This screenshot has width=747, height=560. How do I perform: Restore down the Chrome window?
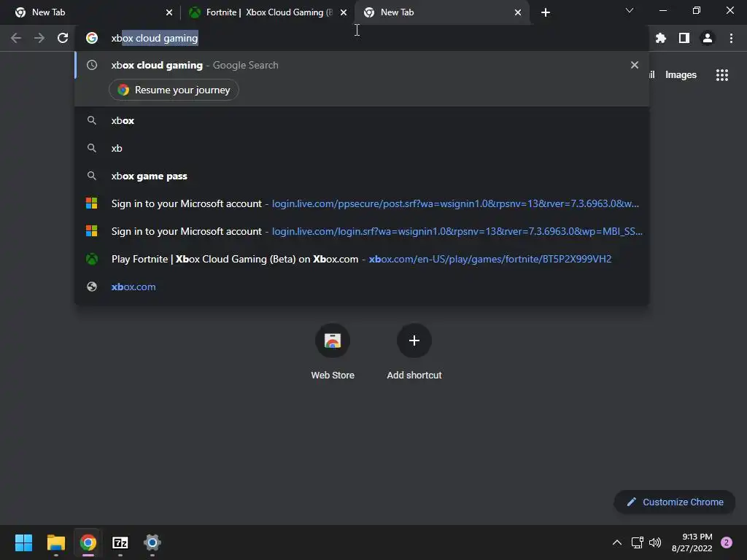(697, 10)
